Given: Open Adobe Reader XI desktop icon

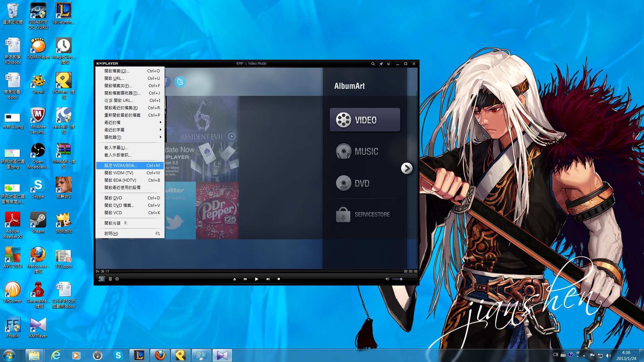Looking at the screenshot, I should click(x=13, y=225).
